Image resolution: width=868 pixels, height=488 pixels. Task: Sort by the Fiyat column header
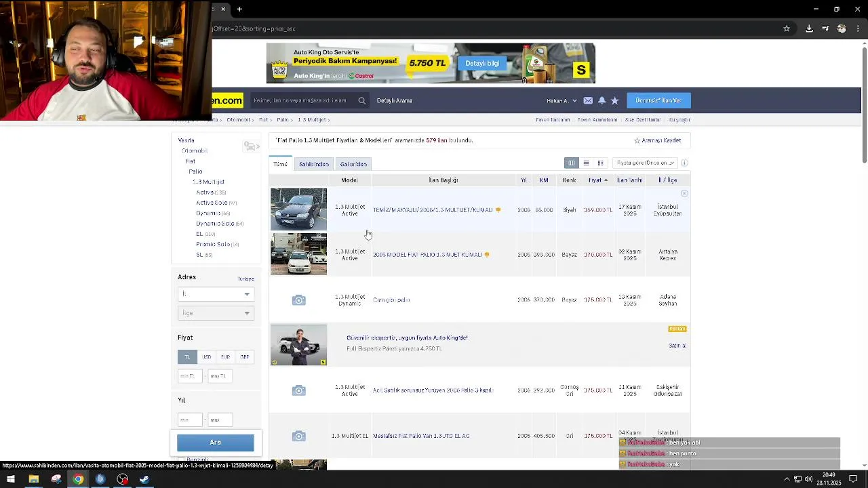point(597,180)
